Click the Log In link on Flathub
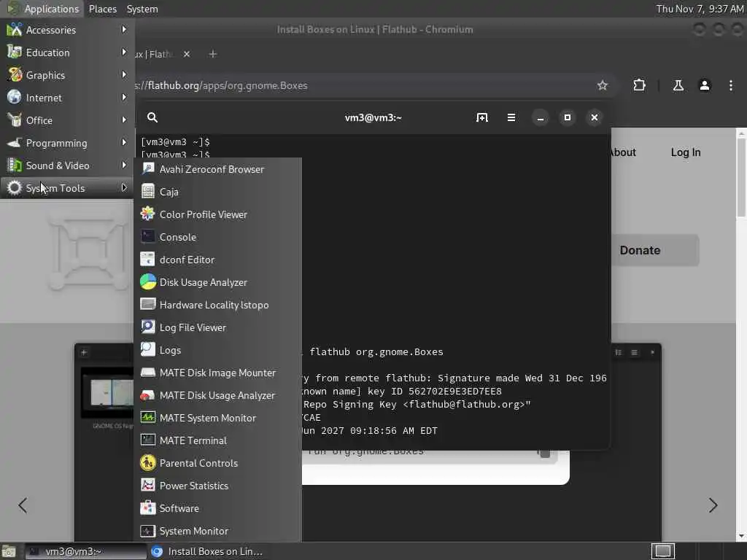Image resolution: width=747 pixels, height=560 pixels. 686,152
